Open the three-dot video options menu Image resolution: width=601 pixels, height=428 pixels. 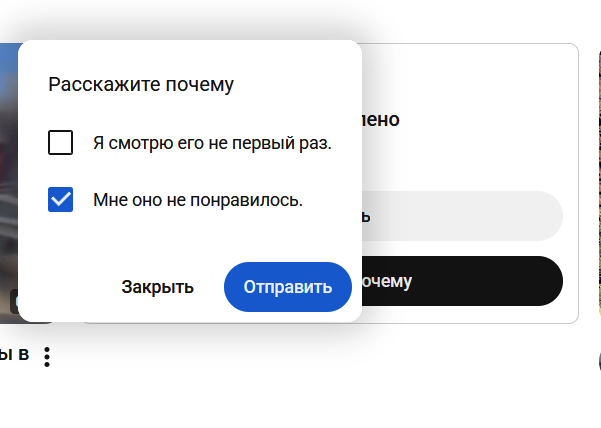click(x=47, y=357)
